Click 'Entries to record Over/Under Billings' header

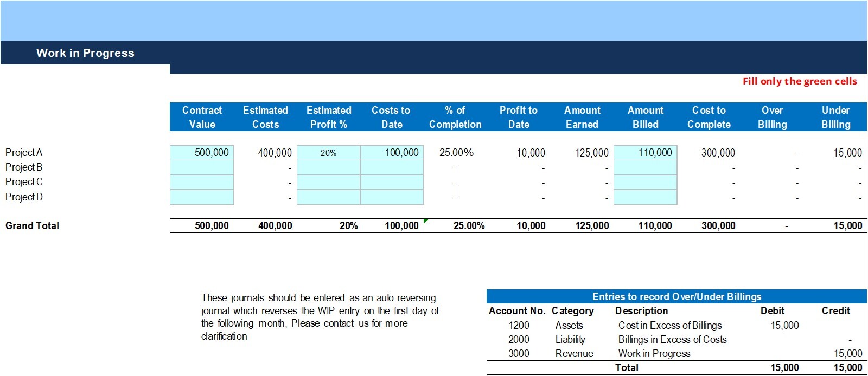[676, 297]
